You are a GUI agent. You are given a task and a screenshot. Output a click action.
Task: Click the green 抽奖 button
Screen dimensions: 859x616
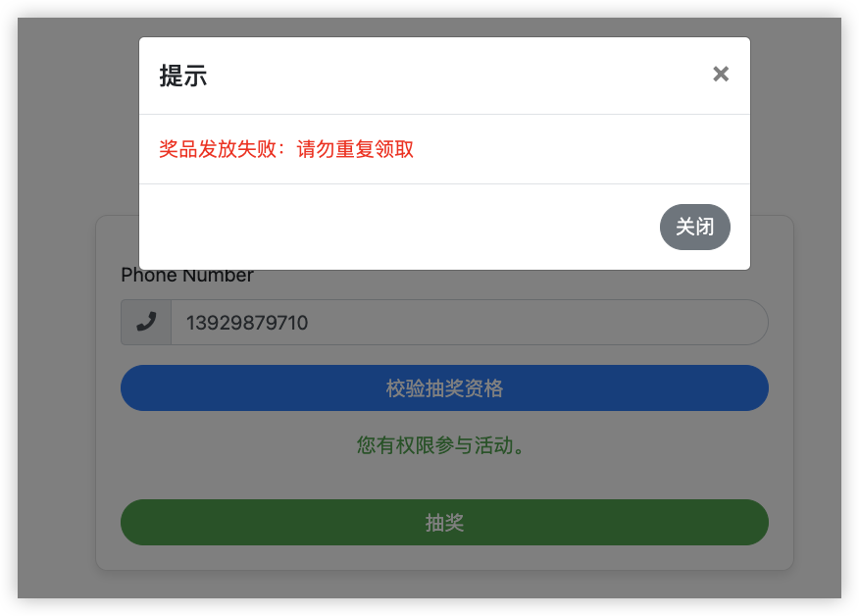coord(444,522)
